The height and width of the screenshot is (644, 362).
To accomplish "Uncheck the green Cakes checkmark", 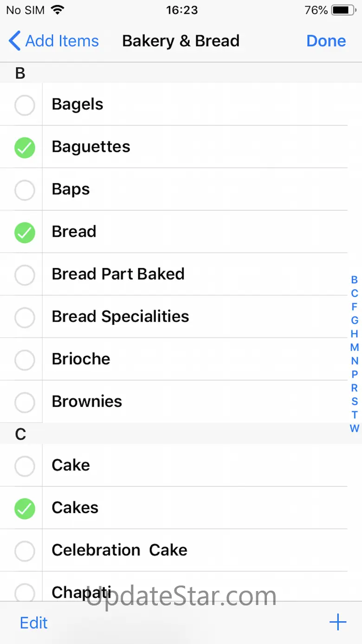I will click(x=25, y=509).
